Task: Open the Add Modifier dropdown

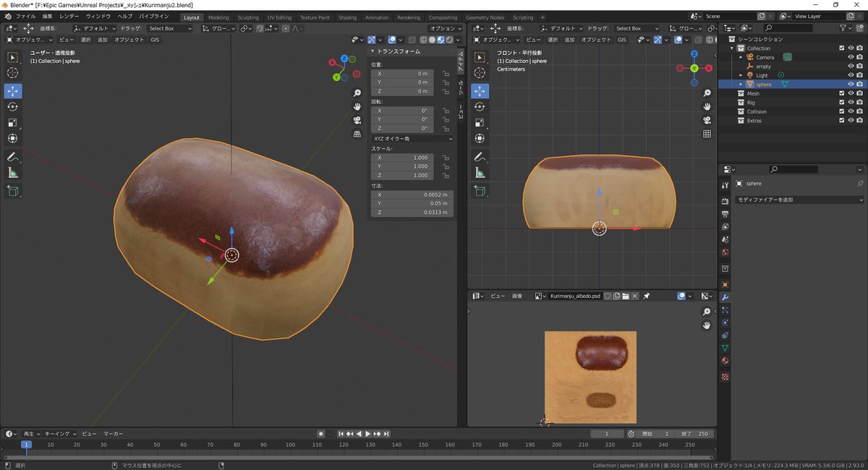Action: pos(799,200)
